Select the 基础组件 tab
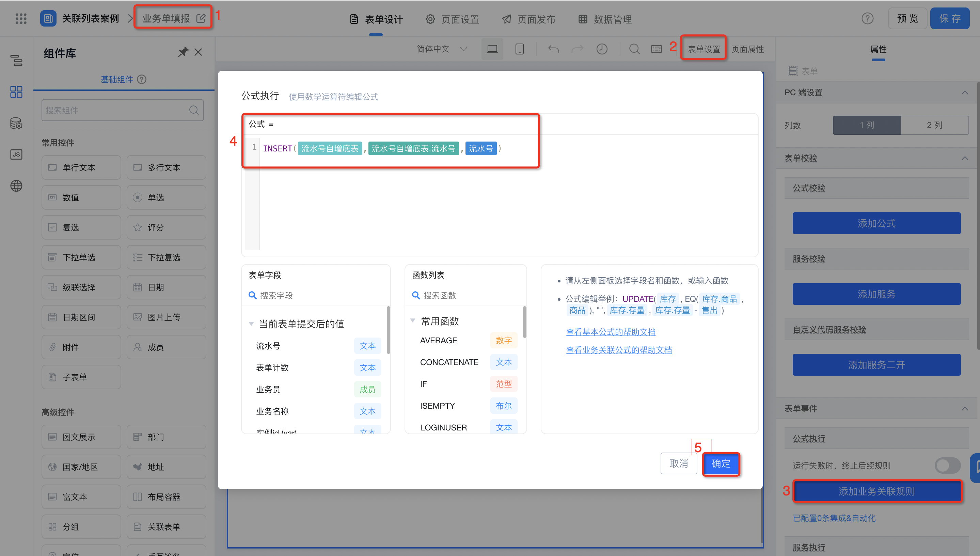Screen dimensions: 980x556 click(x=117, y=79)
